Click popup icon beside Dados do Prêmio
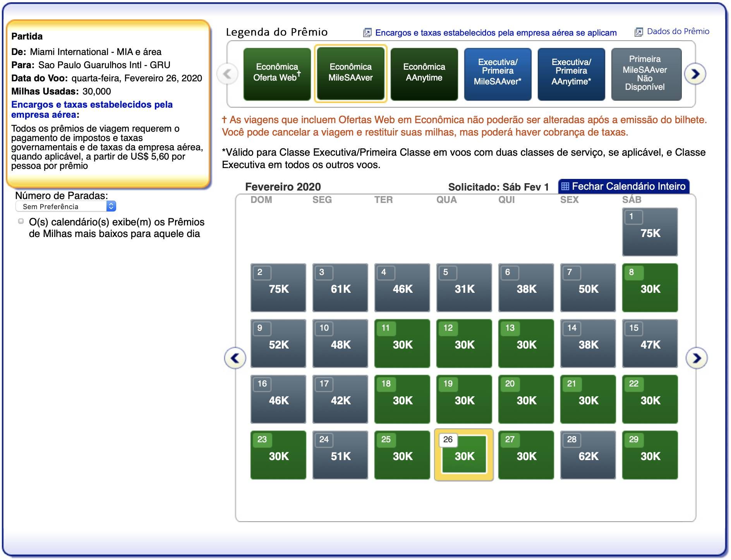The image size is (731, 560). [x=639, y=32]
